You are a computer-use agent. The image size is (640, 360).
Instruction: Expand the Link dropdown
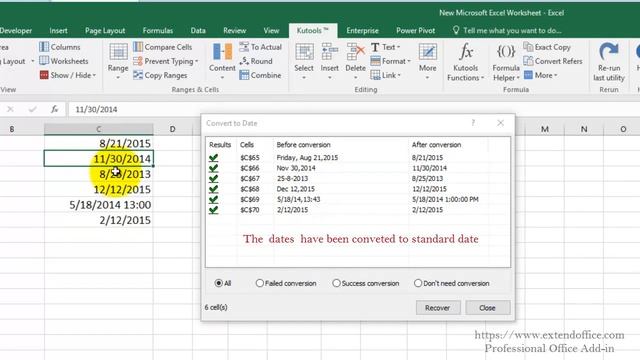pos(385,75)
